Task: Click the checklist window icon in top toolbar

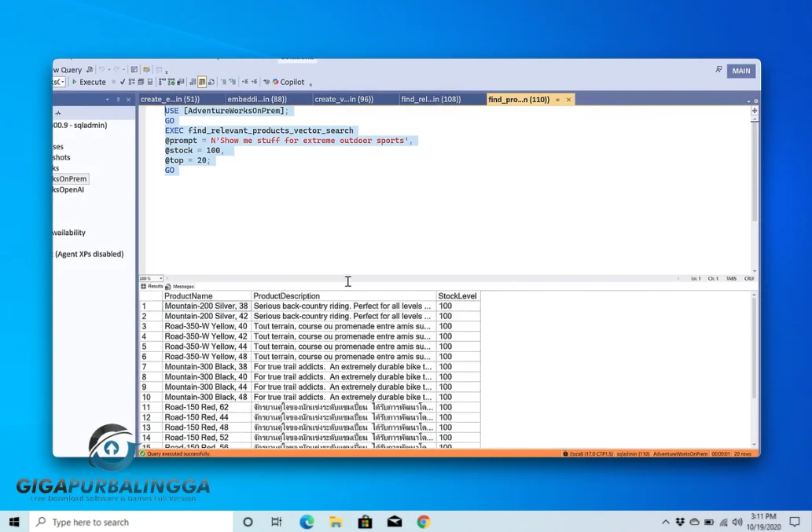Action: 134,69
